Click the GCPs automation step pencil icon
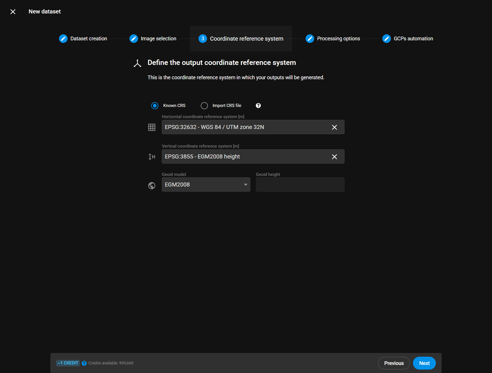Viewport: 492px width, 373px height. click(x=386, y=39)
